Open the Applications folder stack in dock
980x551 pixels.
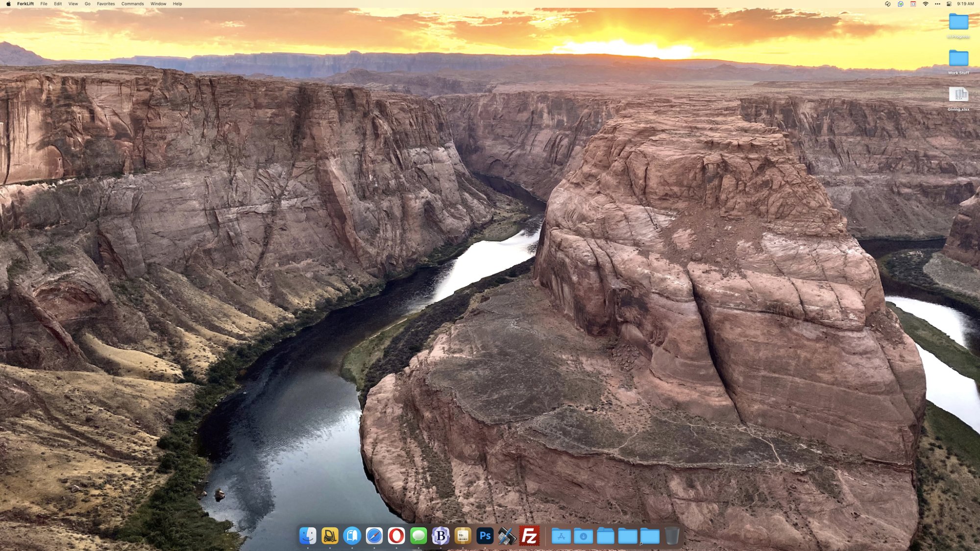tap(561, 536)
